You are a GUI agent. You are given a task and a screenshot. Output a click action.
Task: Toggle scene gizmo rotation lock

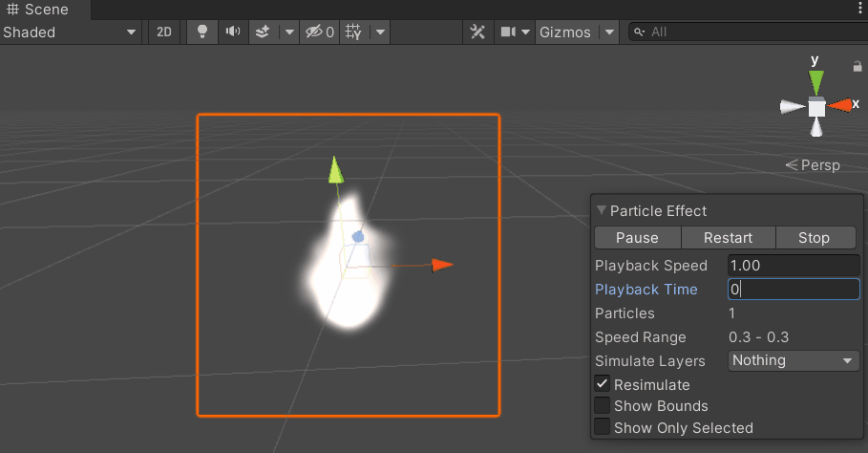tap(857, 67)
